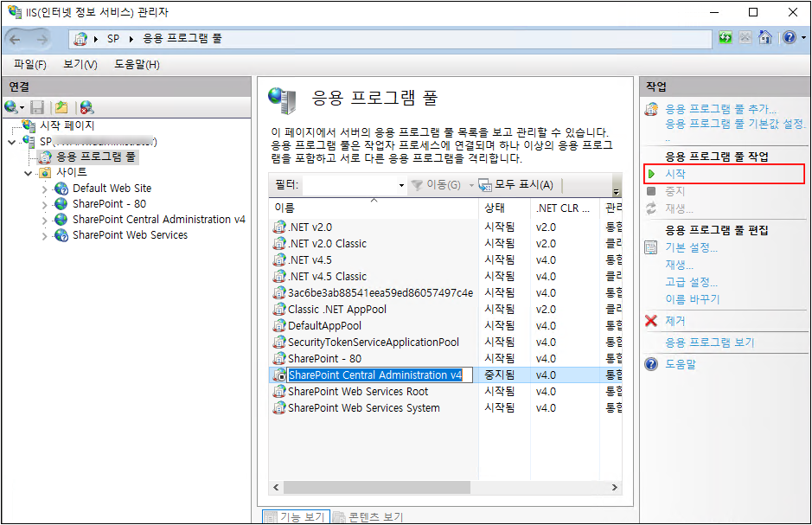The height and width of the screenshot is (525, 812).
Task: Select Default Web Site in tree
Action: tap(112, 188)
